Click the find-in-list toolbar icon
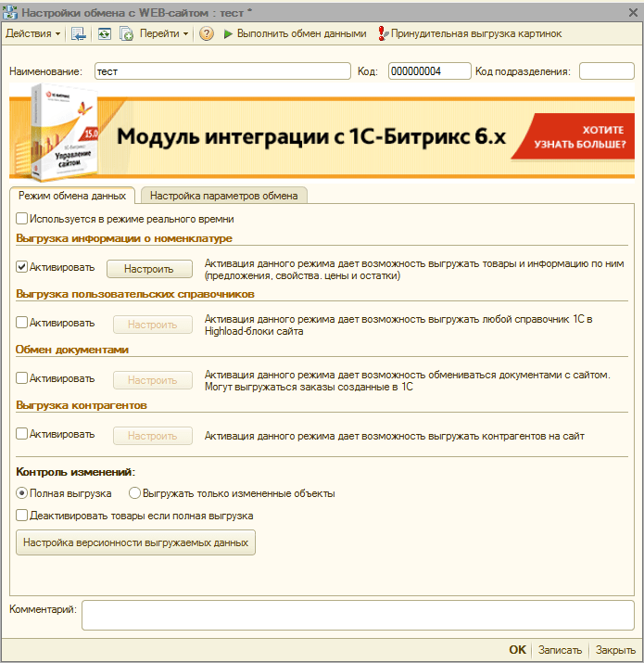Image resolution: width=644 pixels, height=663 pixels. (79, 33)
